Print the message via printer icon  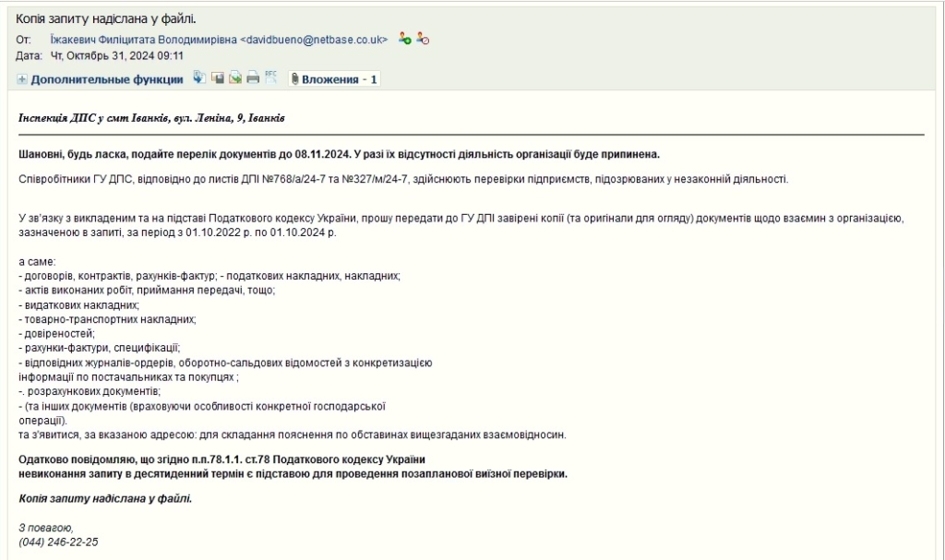tap(253, 78)
